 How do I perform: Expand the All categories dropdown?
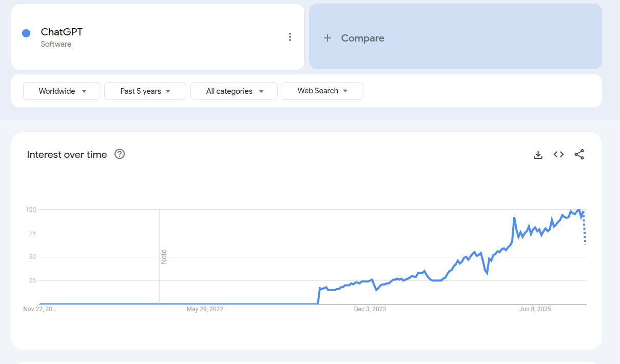point(234,91)
